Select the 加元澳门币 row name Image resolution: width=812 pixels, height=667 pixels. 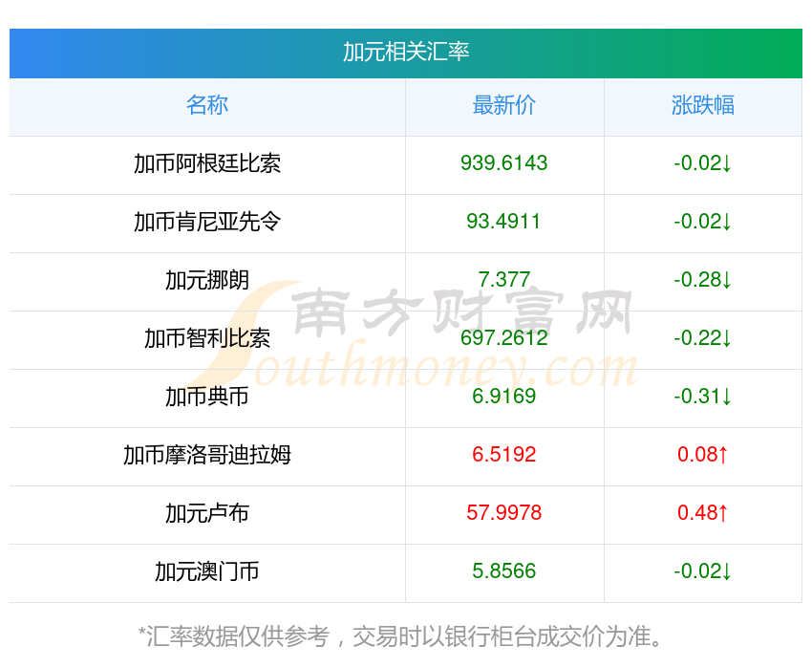pos(207,571)
